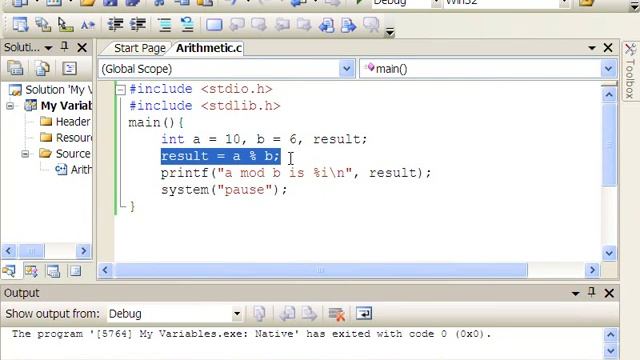Screen dimensions: 640x360
Task: Collapse the My Variab… project node
Action: click(10, 106)
